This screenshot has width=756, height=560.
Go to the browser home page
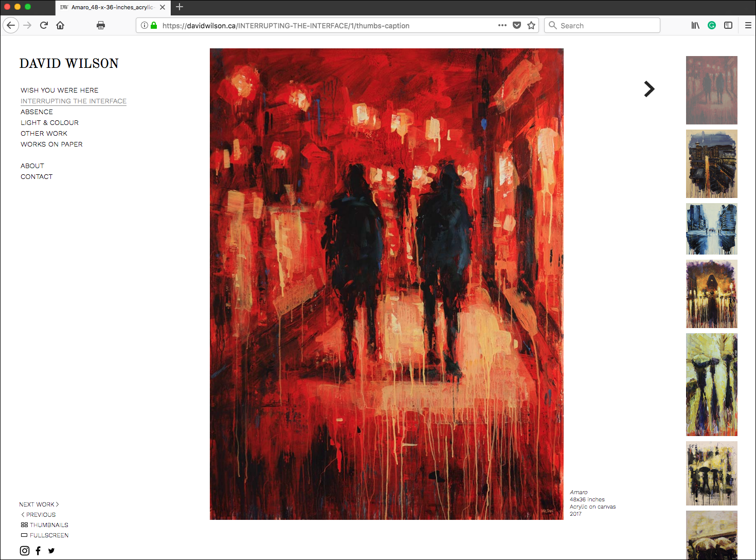(x=60, y=25)
